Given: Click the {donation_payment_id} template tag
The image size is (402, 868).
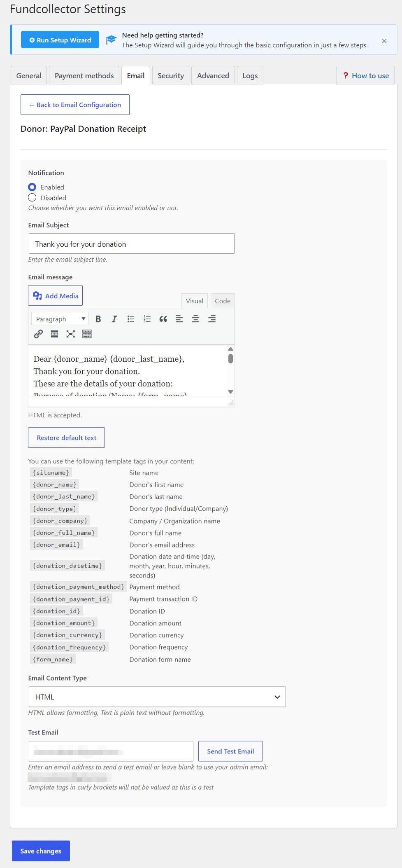Looking at the screenshot, I should 71,599.
